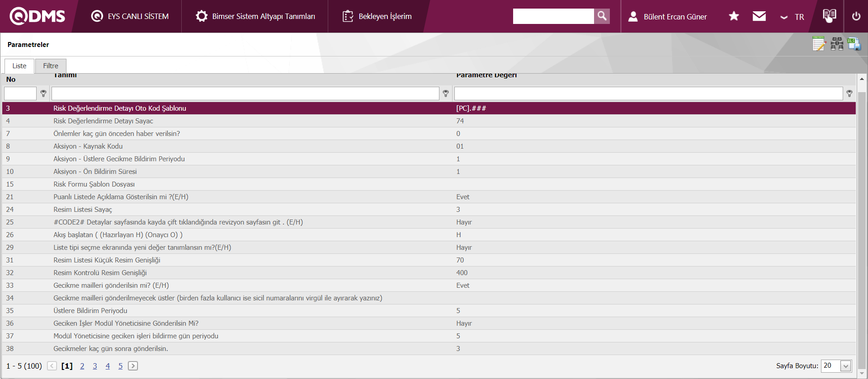This screenshot has width=868, height=379.
Task: Focus the top search input box
Action: click(553, 16)
